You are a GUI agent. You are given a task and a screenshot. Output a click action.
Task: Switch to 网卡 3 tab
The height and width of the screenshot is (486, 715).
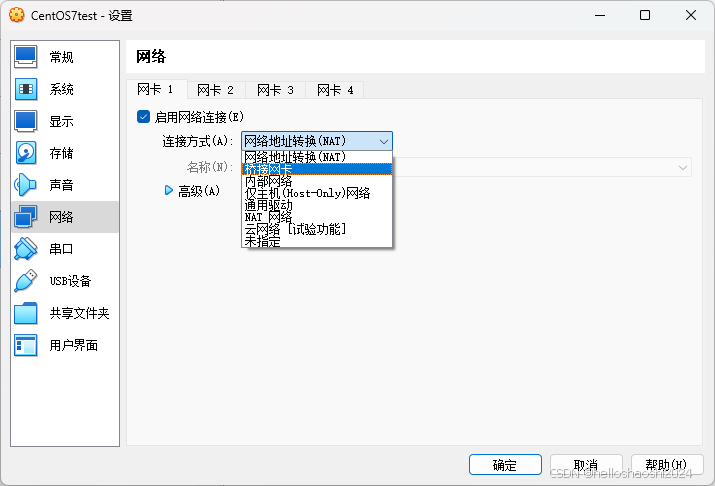pos(275,90)
